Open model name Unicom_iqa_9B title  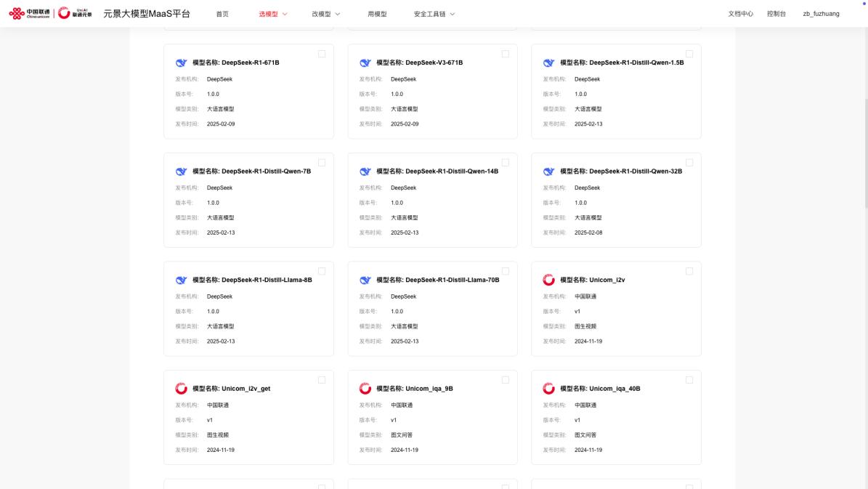[415, 388]
